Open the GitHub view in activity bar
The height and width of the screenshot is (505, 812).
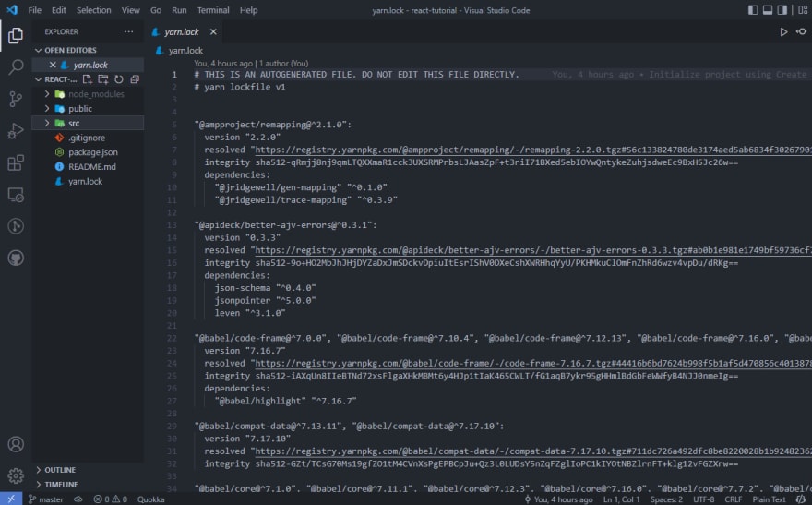[x=16, y=258]
